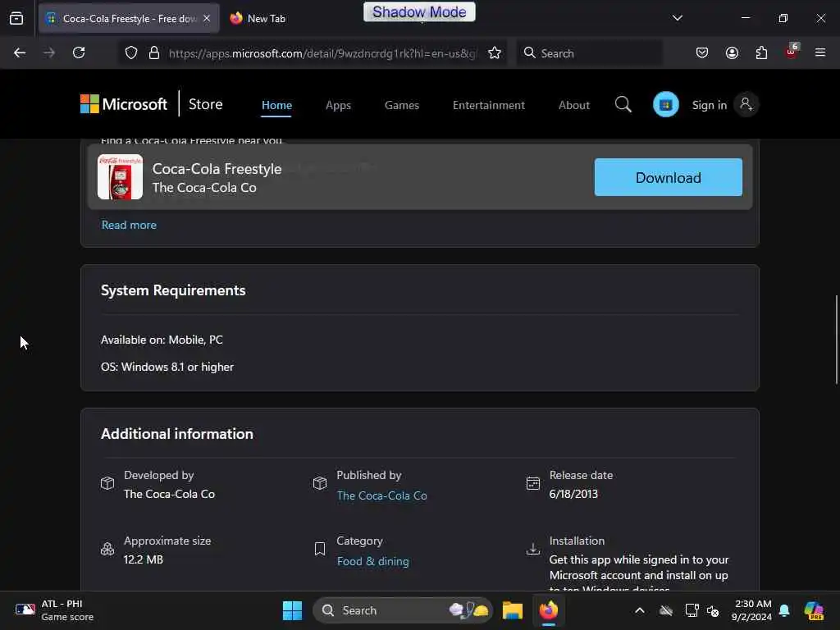840x630 pixels.
Task: Click Sign in link
Action: coord(710,105)
